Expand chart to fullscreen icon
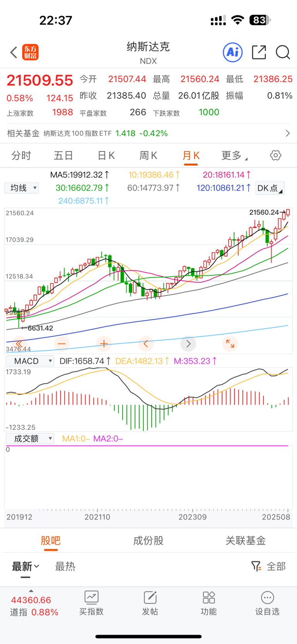Screen dimensions: 297x644 click(230, 343)
